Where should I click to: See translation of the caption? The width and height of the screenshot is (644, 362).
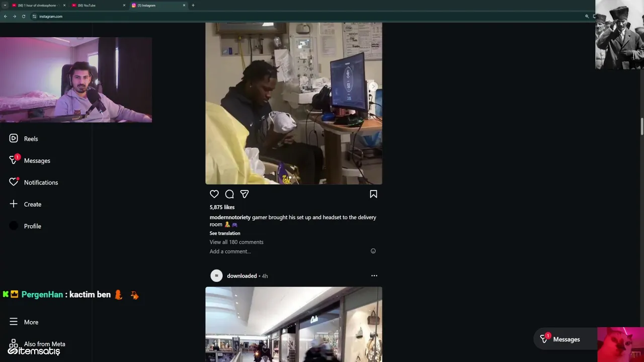(225, 233)
